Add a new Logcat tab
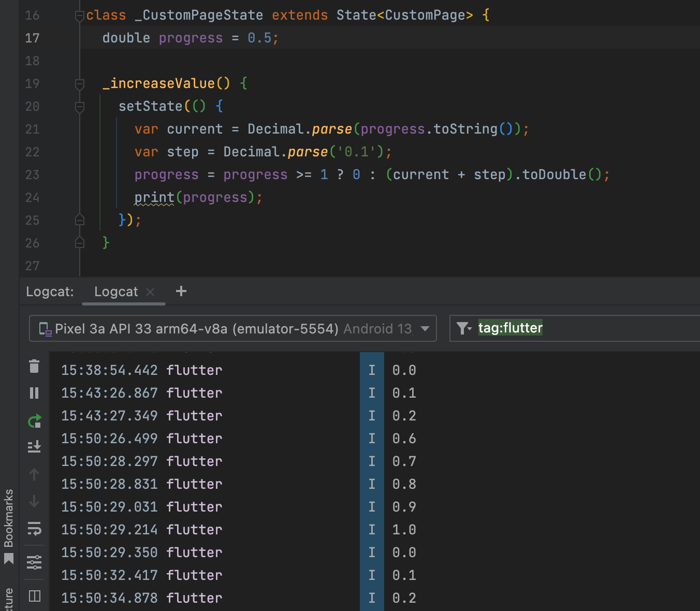The image size is (700, 611). [x=181, y=292]
